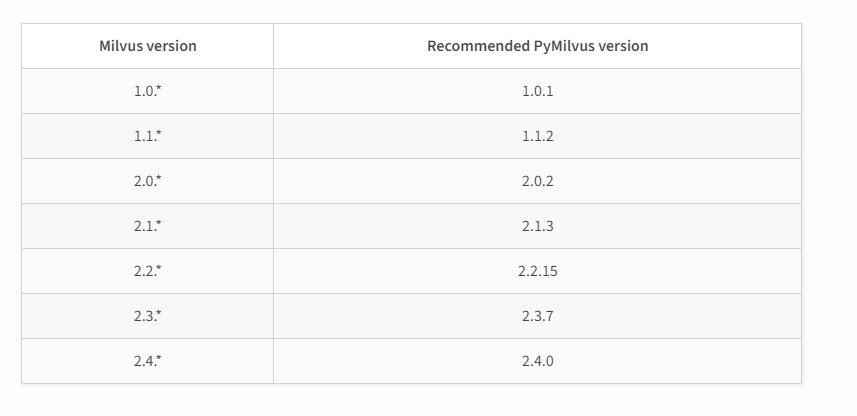The width and height of the screenshot is (857, 416).
Task: Click the PyMilvus 2.2.15 cell
Action: [537, 271]
